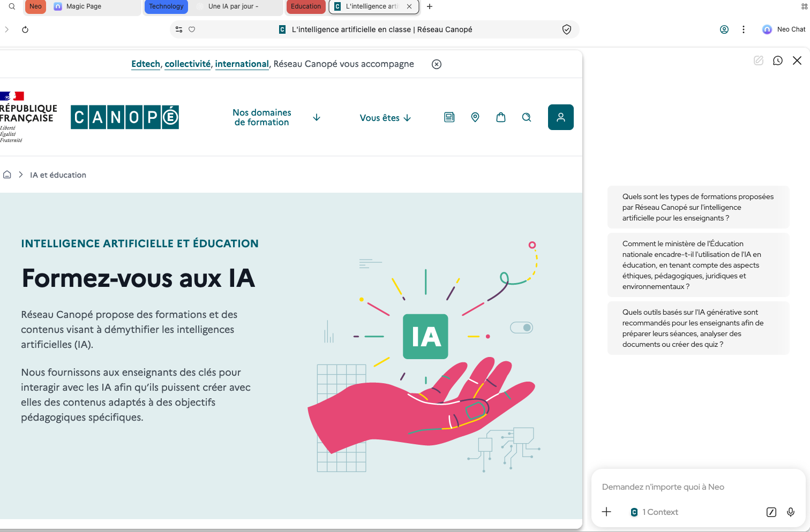The width and height of the screenshot is (810, 532).
Task: Click the slash command icon in chat
Action: 771,512
